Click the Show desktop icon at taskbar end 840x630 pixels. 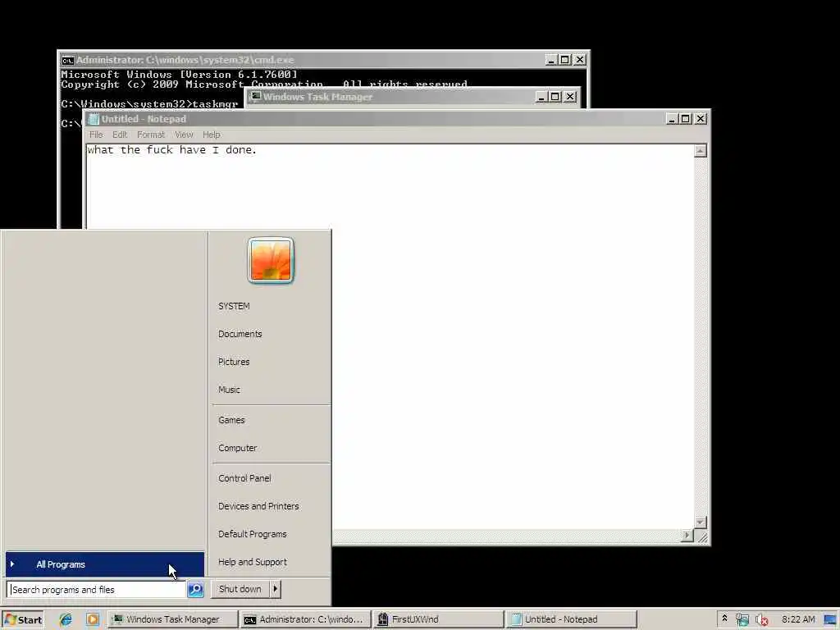point(831,619)
